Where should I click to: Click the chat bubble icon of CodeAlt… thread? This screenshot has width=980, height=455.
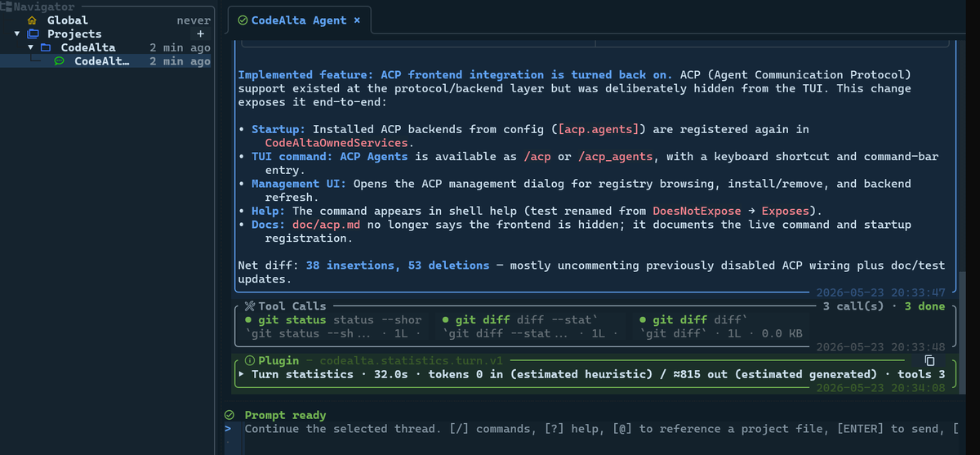(60, 61)
